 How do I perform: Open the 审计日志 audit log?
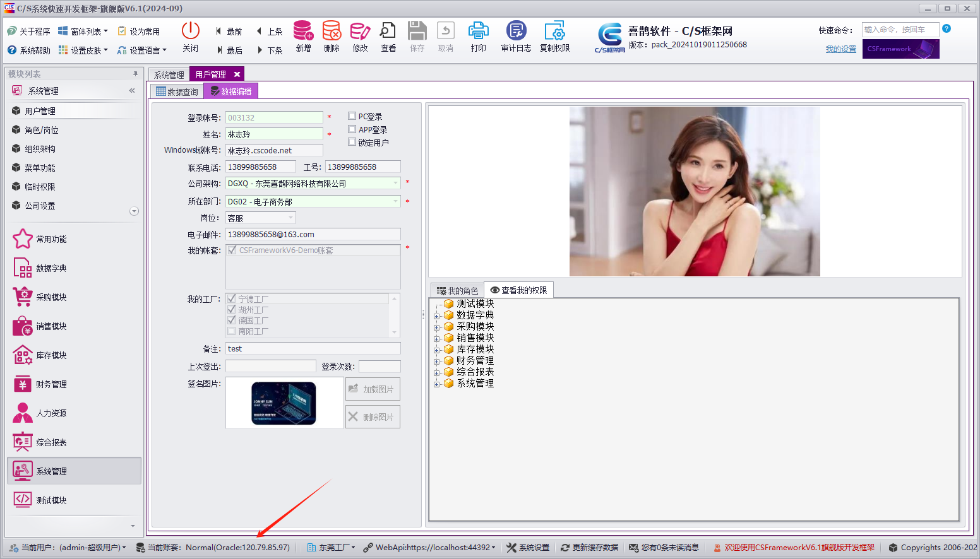pyautogui.click(x=516, y=37)
